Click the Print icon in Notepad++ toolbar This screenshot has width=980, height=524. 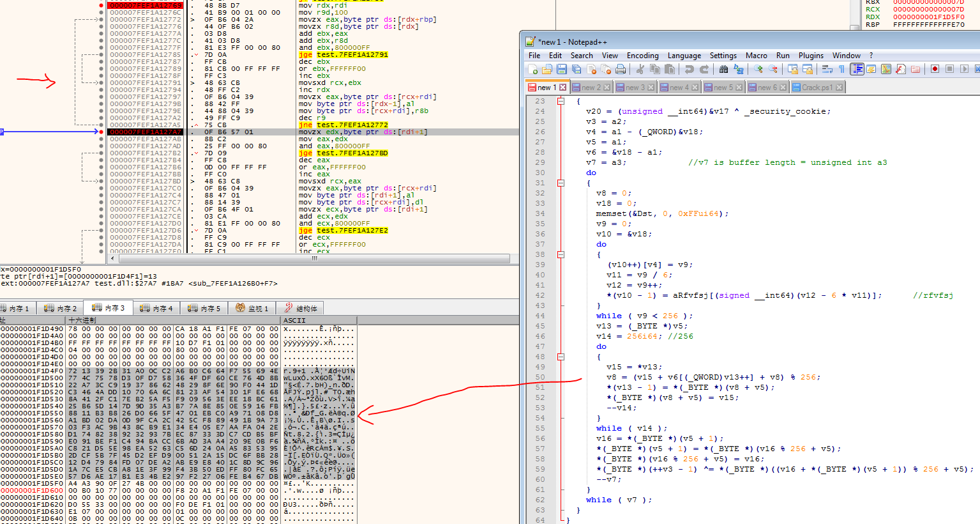point(620,69)
